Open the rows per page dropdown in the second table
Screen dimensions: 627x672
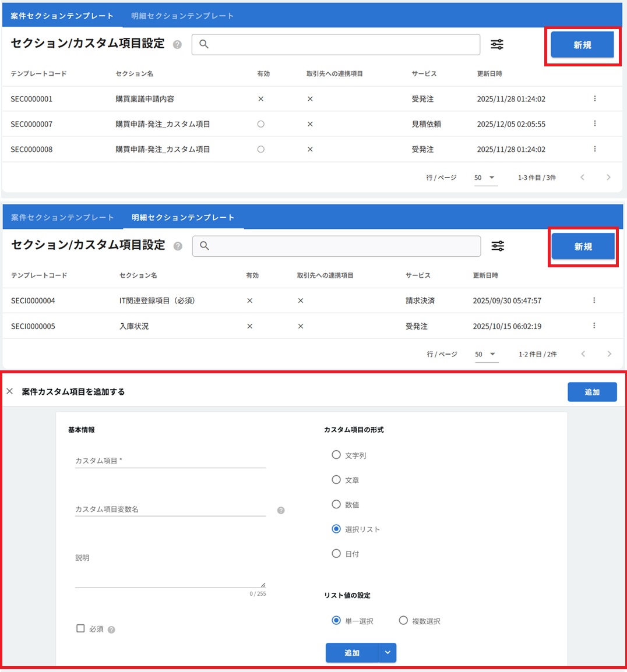tap(485, 354)
